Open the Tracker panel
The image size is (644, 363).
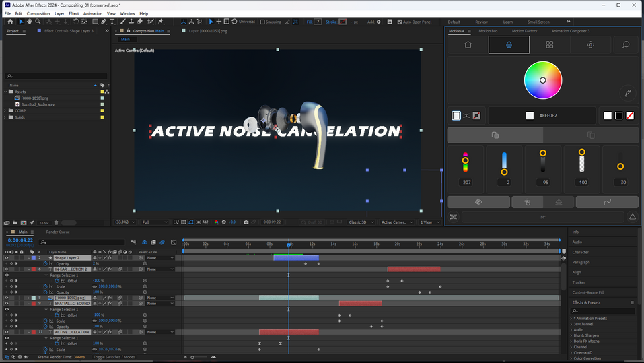pyautogui.click(x=578, y=282)
